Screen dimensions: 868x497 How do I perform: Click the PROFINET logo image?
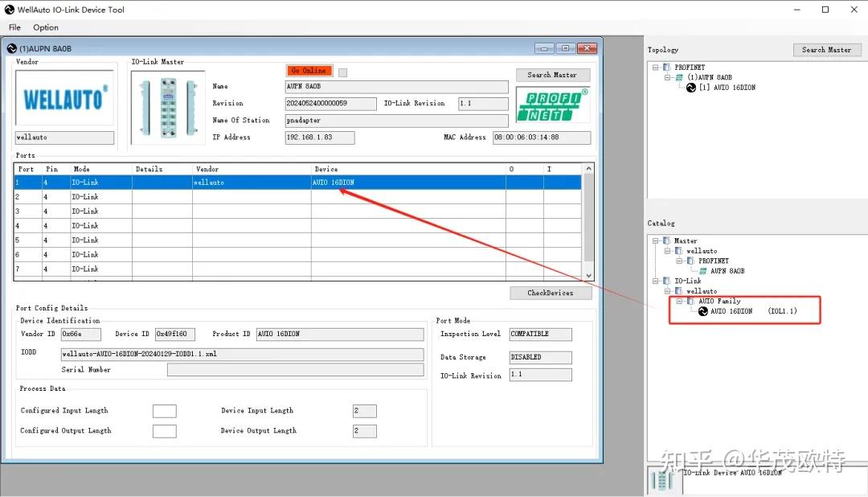pos(552,105)
